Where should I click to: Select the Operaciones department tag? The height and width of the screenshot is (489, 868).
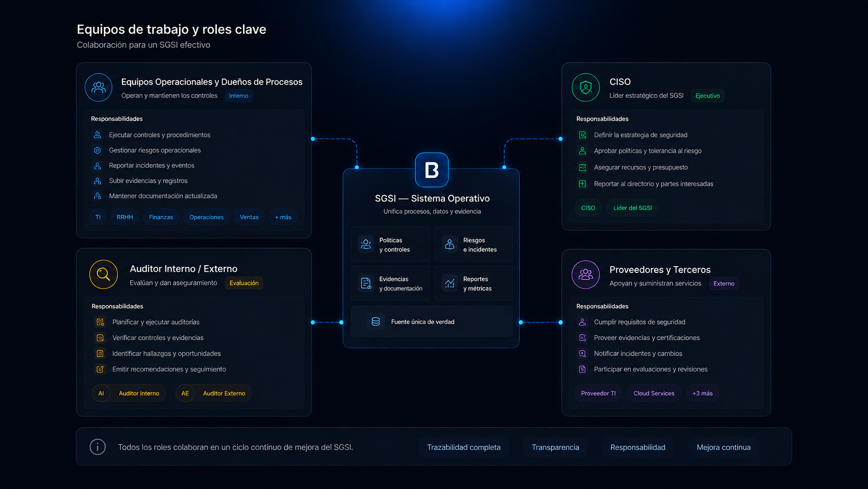206,217
